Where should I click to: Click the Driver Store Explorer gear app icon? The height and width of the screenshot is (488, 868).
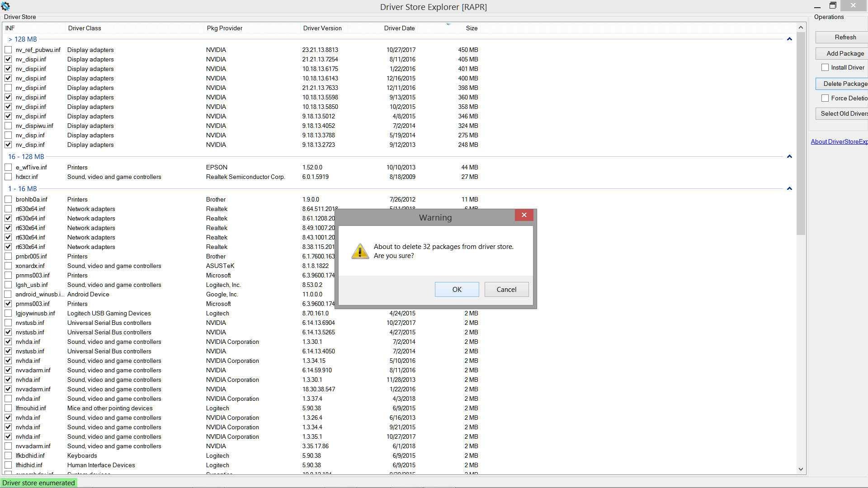tap(5, 6)
